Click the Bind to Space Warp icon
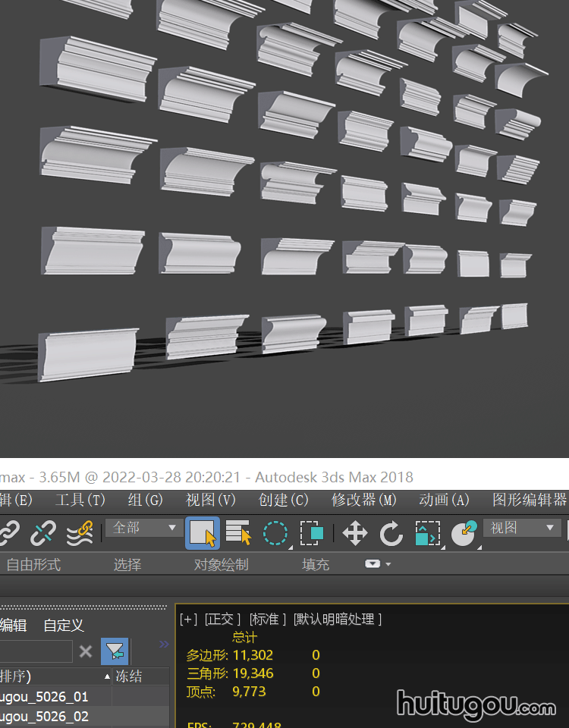The image size is (569, 728). [80, 533]
